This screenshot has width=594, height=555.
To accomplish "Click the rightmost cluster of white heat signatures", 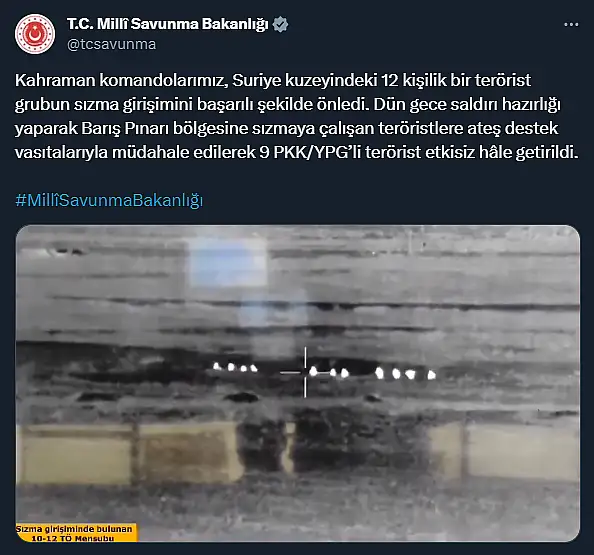I will coord(405,374).
